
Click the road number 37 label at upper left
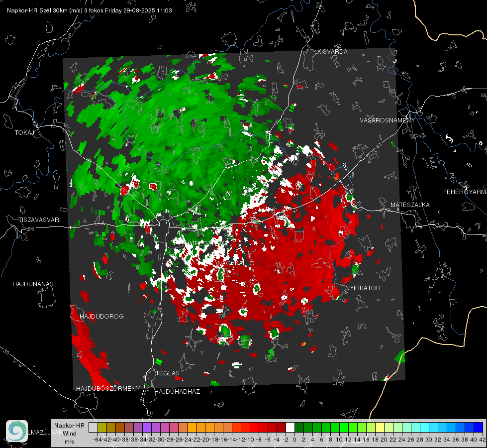click(x=16, y=85)
